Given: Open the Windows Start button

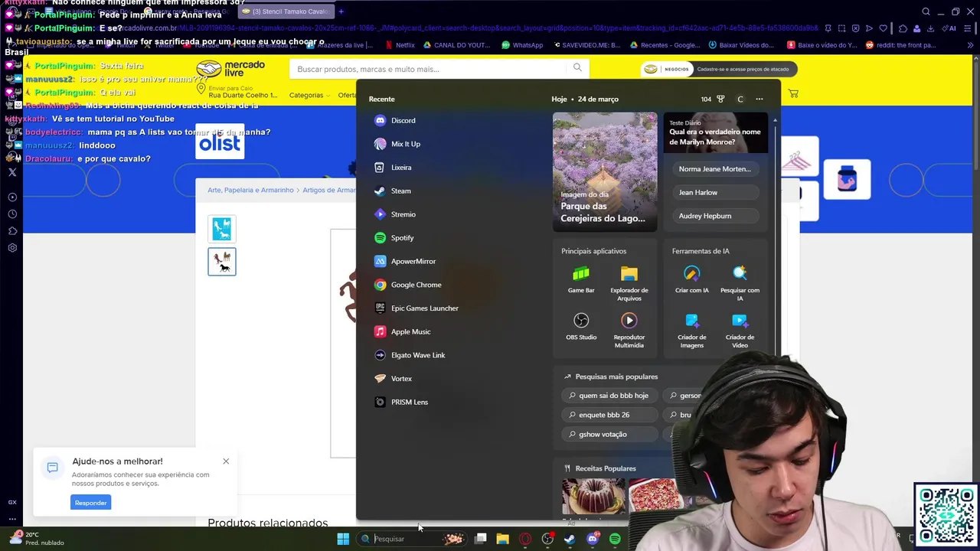Looking at the screenshot, I should tap(343, 539).
